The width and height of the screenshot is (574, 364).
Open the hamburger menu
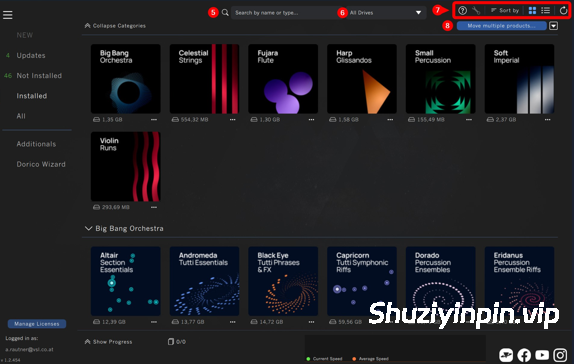click(7, 15)
